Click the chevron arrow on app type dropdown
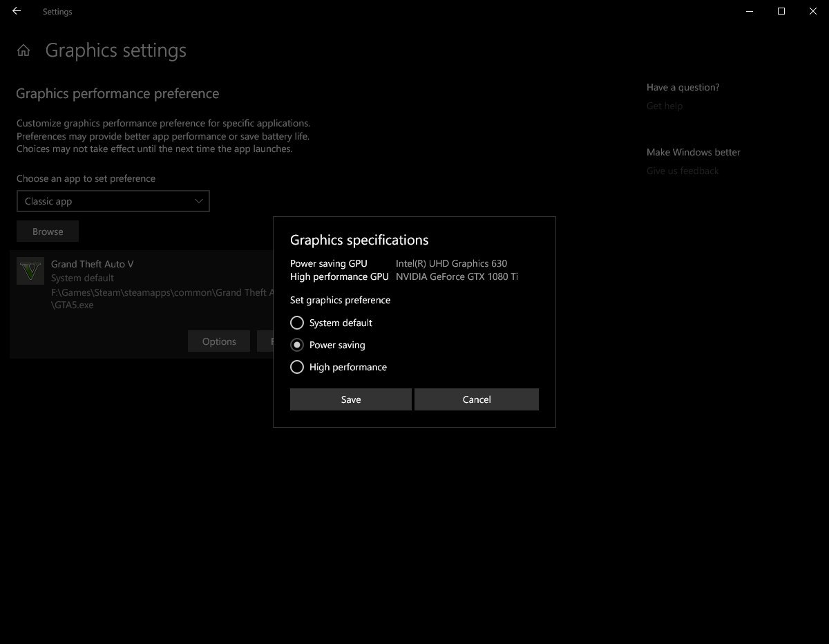Screen dimensions: 829x644 tap(199, 201)
